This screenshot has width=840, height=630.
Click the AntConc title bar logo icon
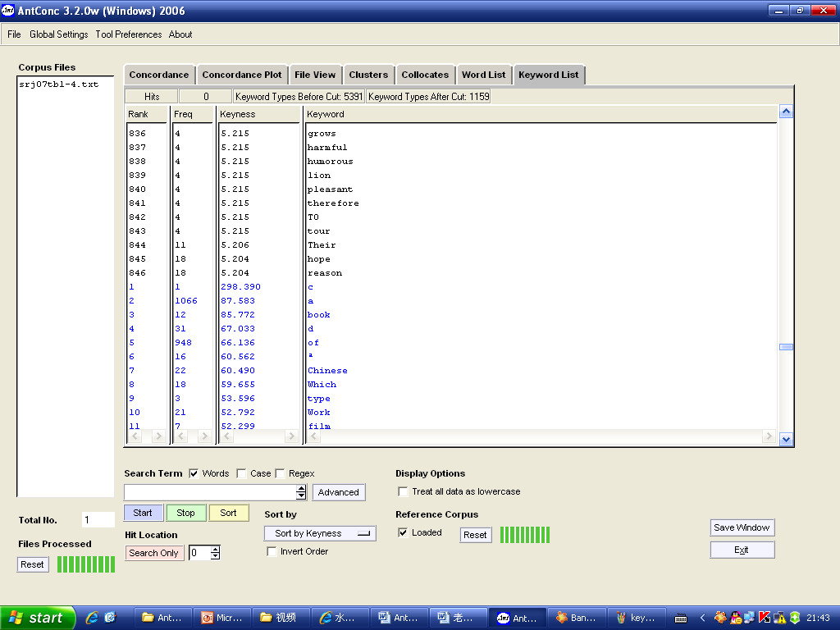pos(8,10)
